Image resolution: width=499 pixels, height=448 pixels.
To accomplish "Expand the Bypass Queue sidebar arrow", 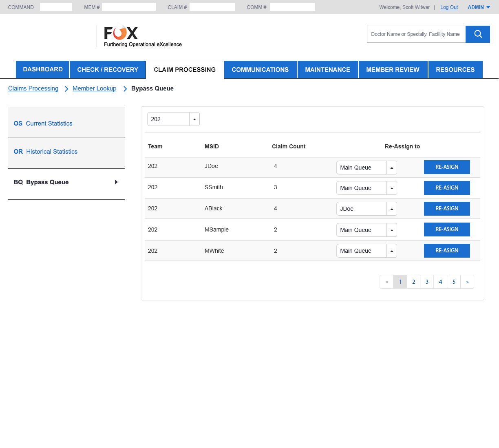I will click(x=116, y=182).
